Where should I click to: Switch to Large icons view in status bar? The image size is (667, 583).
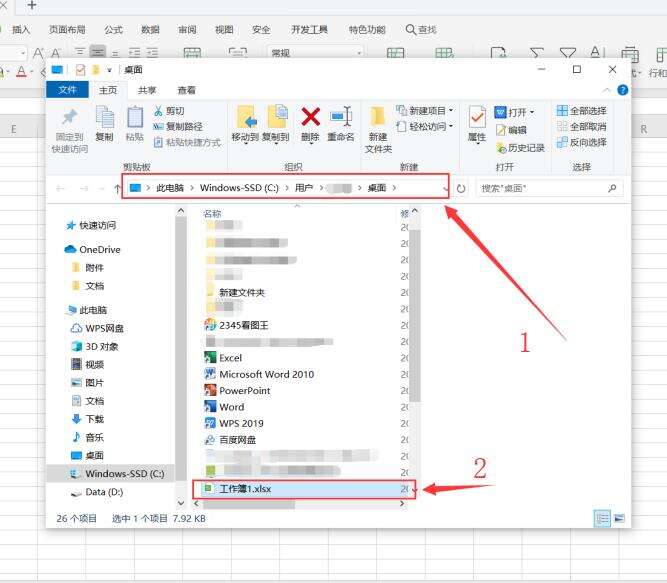619,518
